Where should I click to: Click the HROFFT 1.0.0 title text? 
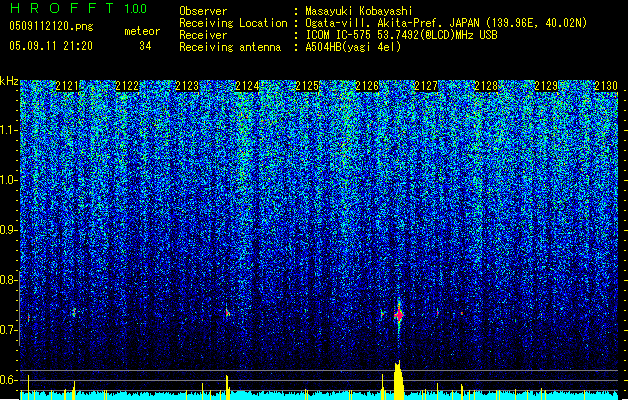tap(78, 8)
